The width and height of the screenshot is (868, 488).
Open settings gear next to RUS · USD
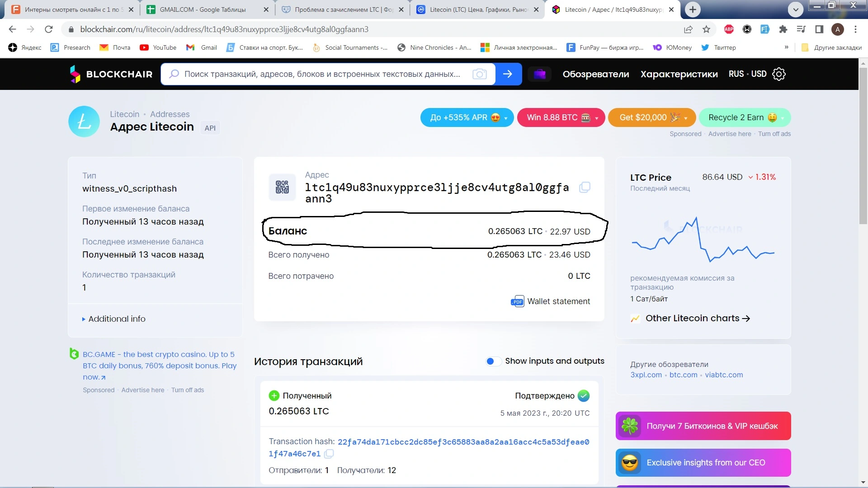click(x=779, y=74)
